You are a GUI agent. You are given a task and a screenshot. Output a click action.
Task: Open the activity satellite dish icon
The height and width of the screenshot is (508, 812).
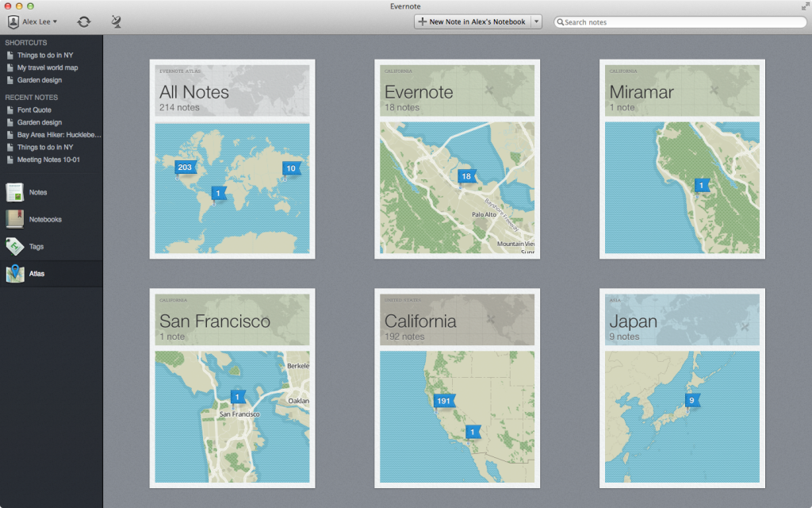pos(117,21)
